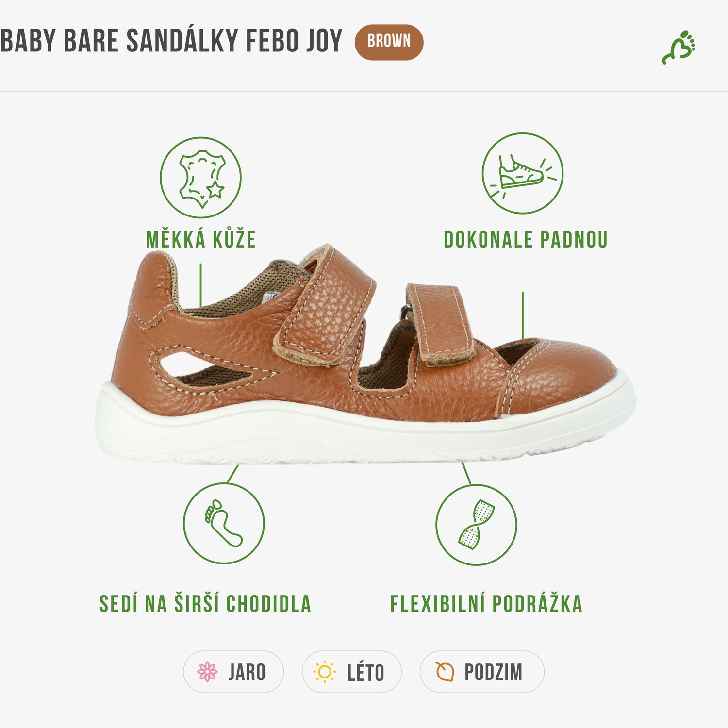Click the flexible sole twisted icon
This screenshot has height=728, width=728.
pos(476,525)
